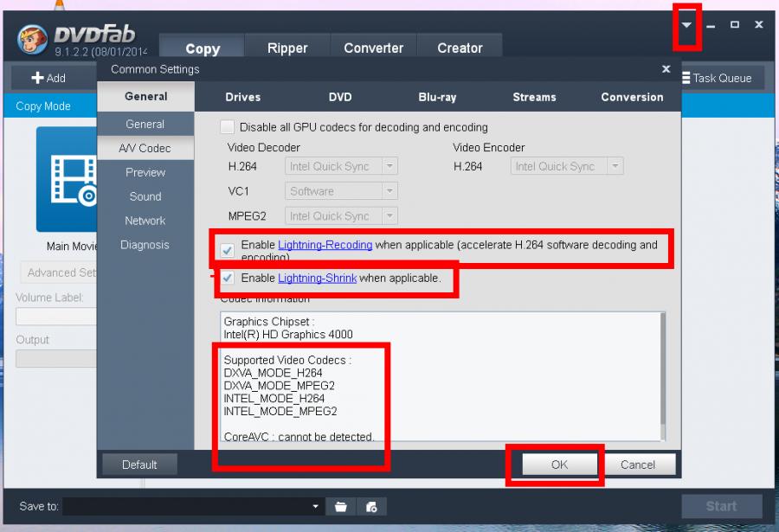Close the Common Settings dialog
The height and width of the screenshot is (532, 779).
click(666, 69)
